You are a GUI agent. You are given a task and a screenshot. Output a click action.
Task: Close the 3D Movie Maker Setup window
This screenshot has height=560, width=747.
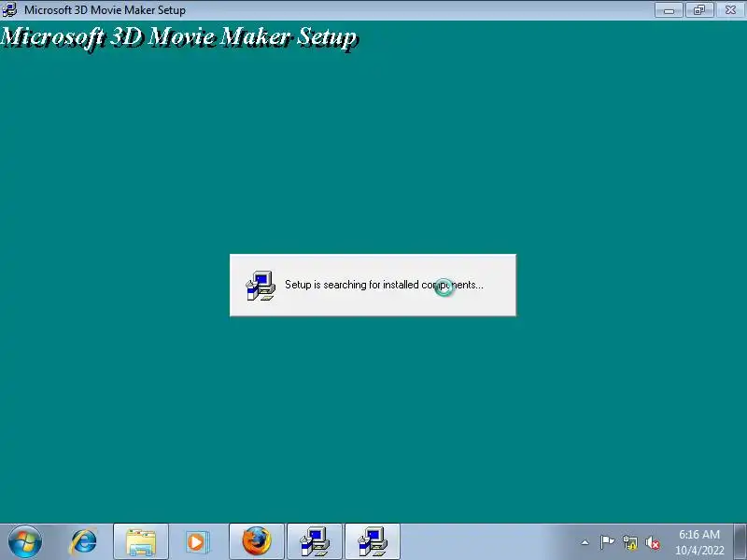pyautogui.click(x=730, y=10)
